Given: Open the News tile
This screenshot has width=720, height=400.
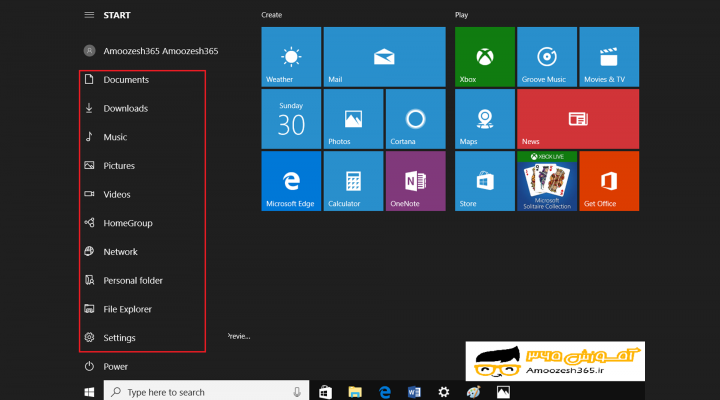Looking at the screenshot, I should (x=578, y=119).
